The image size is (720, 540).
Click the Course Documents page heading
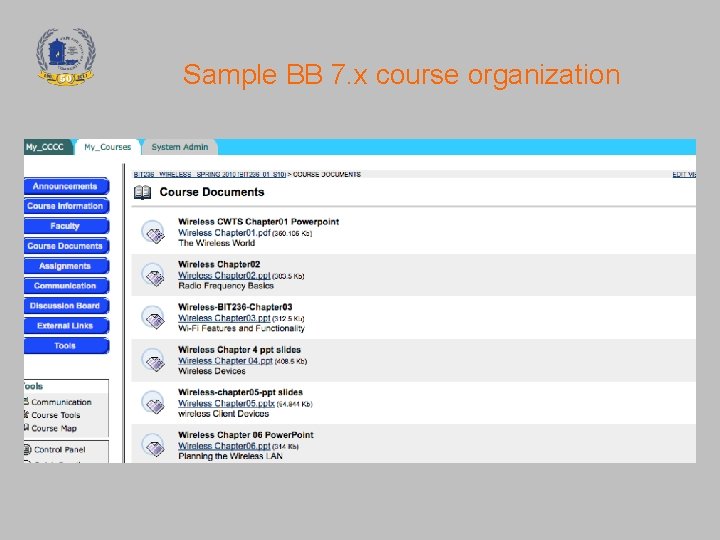coord(212,192)
